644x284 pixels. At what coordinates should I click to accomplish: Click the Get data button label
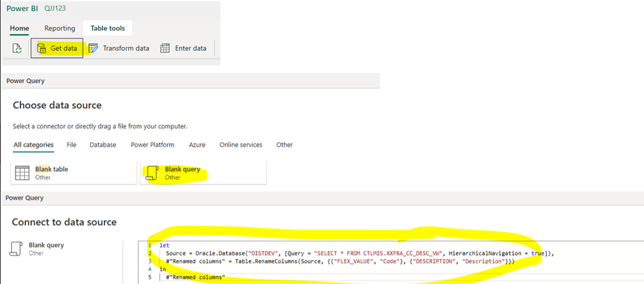63,48
